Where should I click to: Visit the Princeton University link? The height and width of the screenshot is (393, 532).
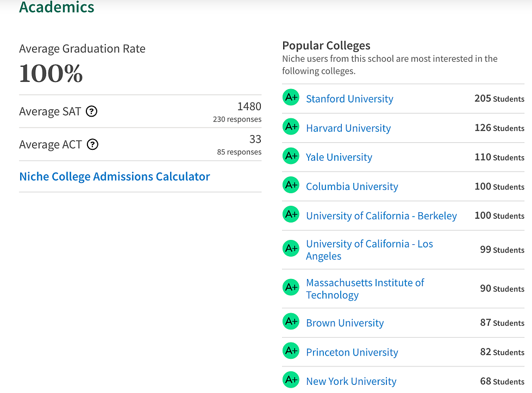point(352,353)
